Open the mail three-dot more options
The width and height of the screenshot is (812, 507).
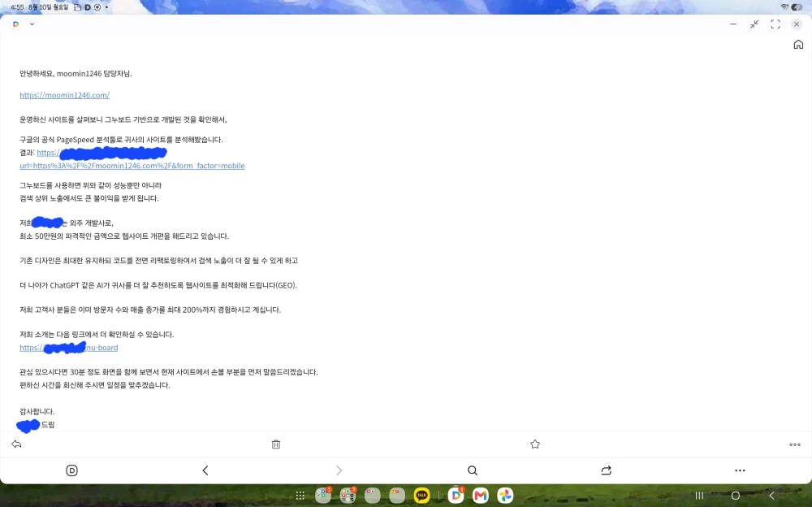pos(795,444)
